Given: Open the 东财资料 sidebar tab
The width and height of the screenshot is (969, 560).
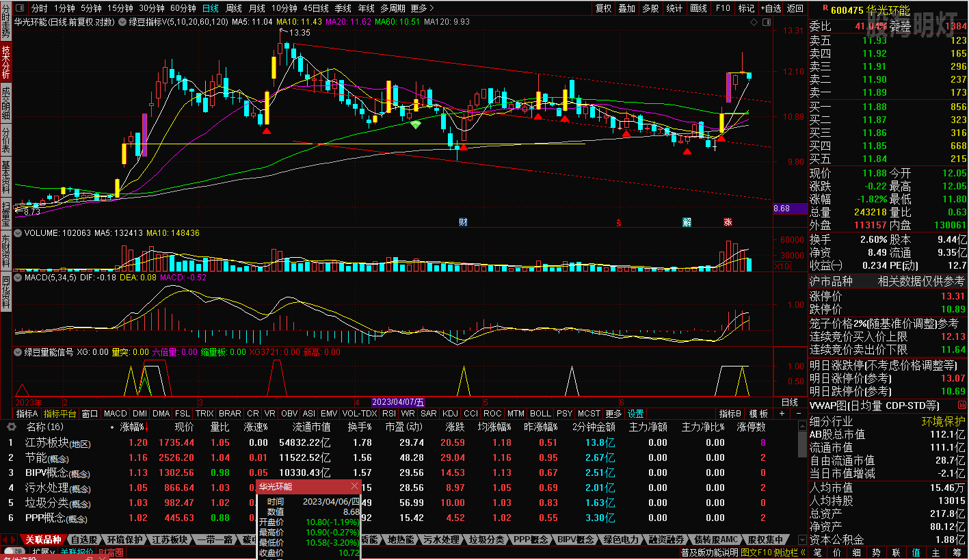Looking at the screenshot, I should click(x=6, y=252).
